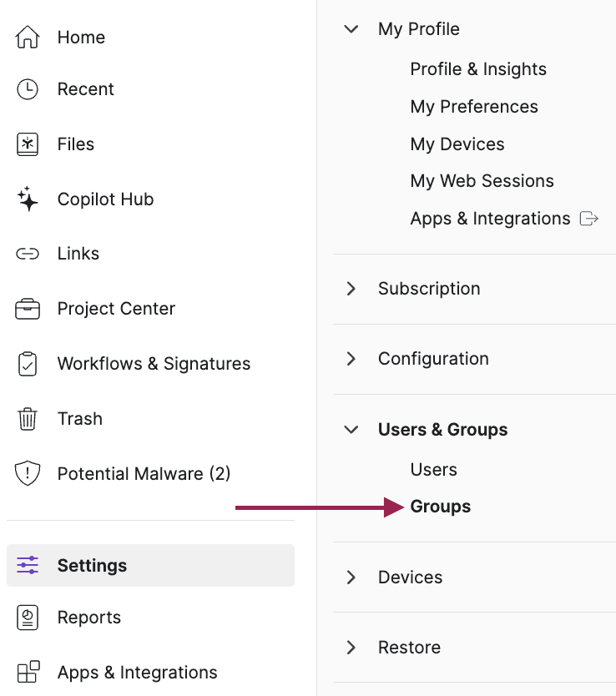The image size is (616, 696).
Task: Open Recent via the clock icon
Action: [x=28, y=89]
